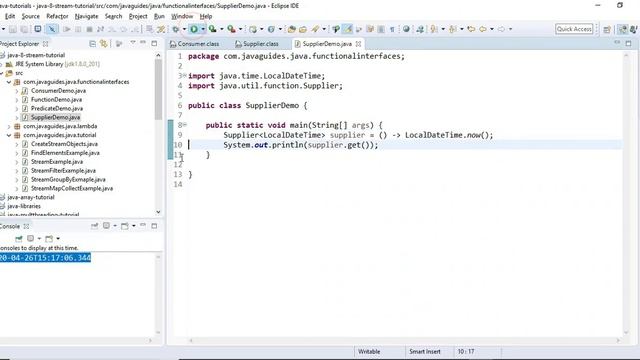Click the Quick Access search field

pyautogui.click(x=574, y=29)
